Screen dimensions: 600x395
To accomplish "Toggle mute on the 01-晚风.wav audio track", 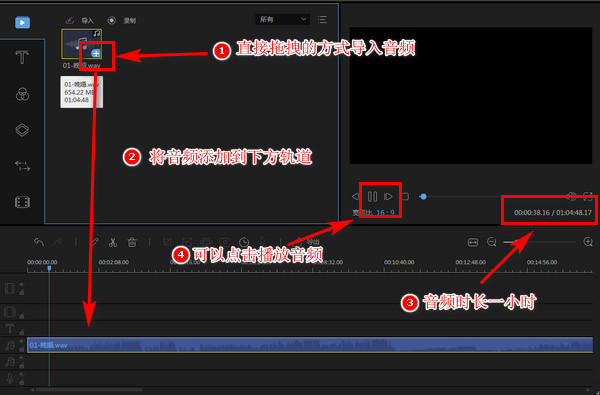I will coord(22,341).
